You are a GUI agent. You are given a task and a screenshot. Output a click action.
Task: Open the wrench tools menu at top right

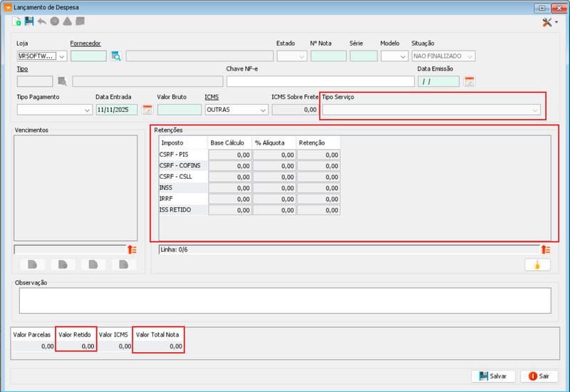click(x=549, y=23)
